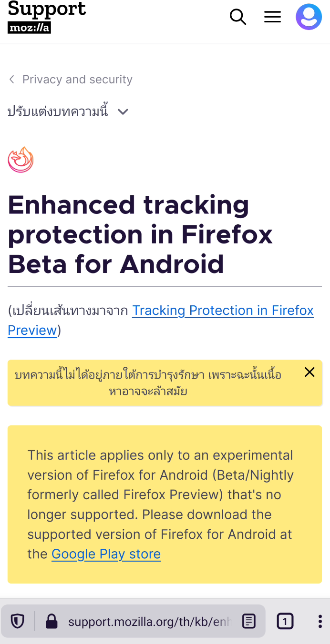Open the search on Mozilla Support

pos(237,17)
